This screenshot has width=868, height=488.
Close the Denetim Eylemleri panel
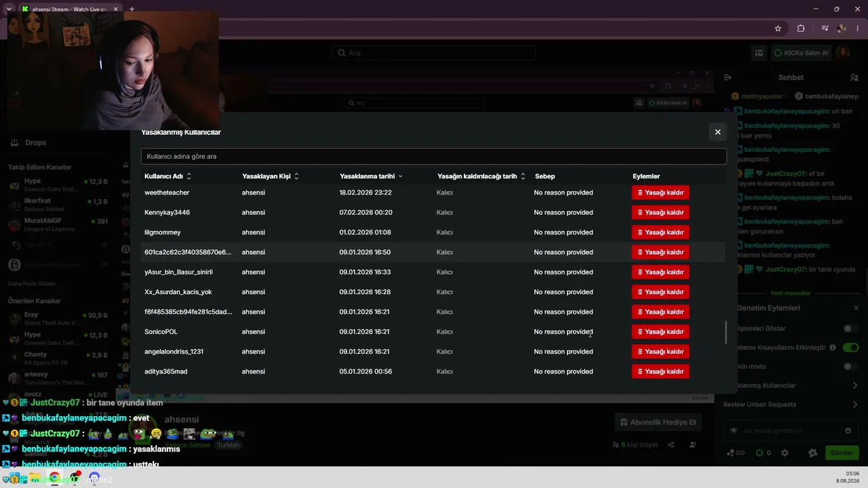coord(856,308)
